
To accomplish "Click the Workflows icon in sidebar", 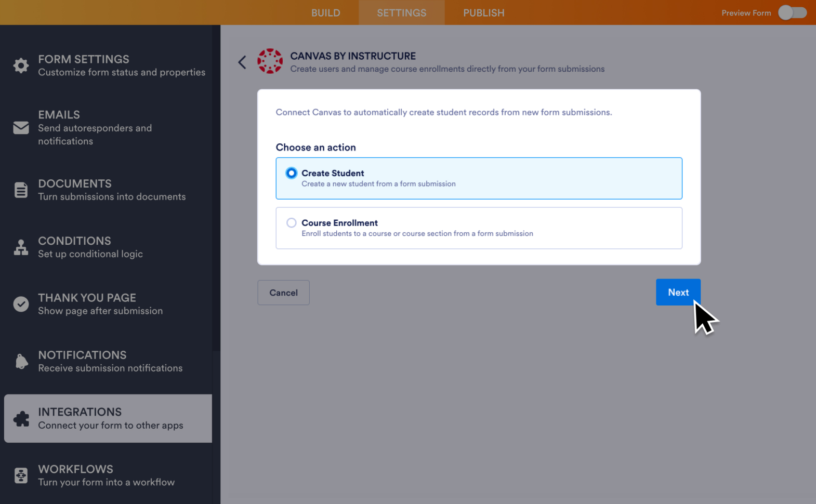I will pos(21,475).
